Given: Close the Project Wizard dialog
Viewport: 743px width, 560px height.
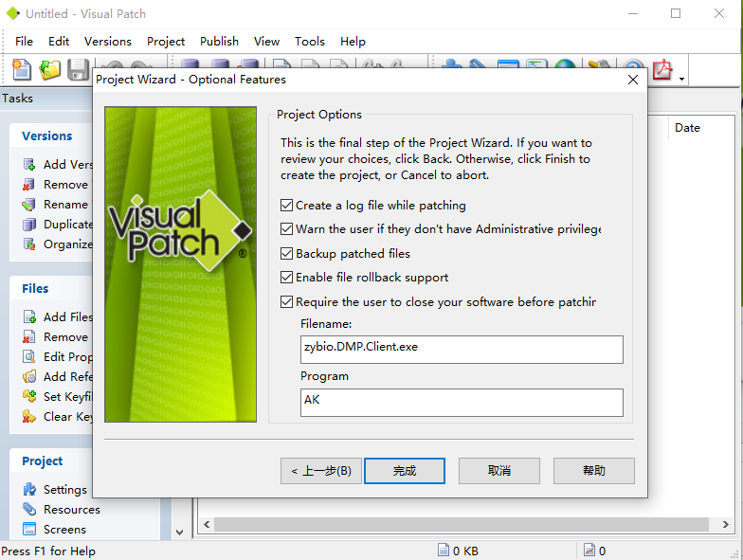Looking at the screenshot, I should pos(633,80).
